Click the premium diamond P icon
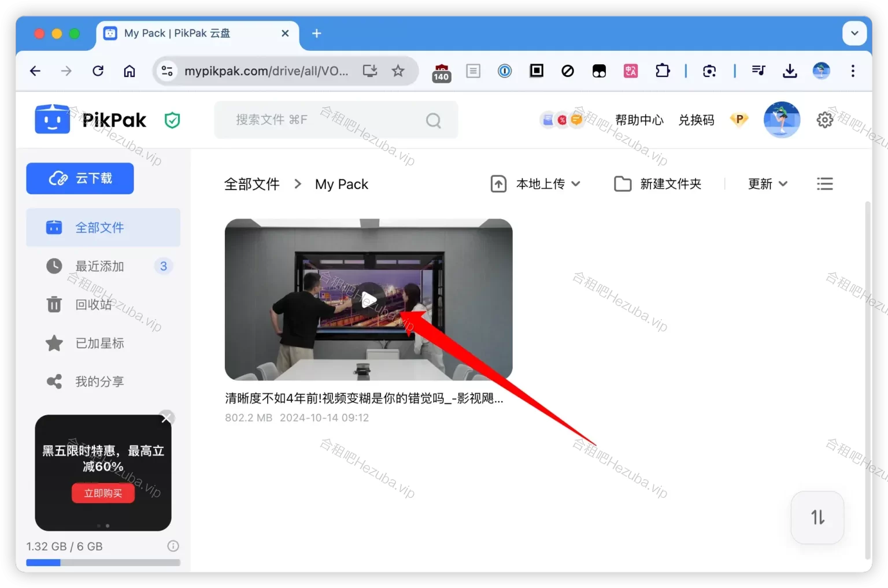 [739, 119]
